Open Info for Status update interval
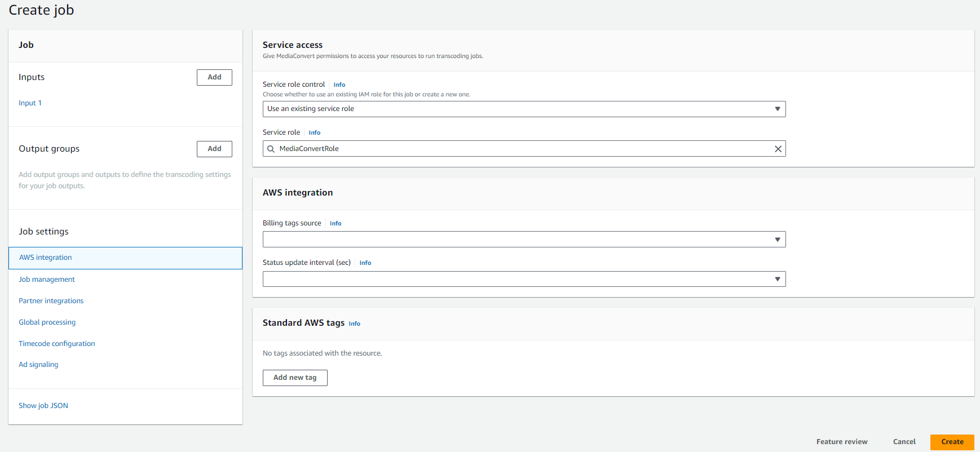The width and height of the screenshot is (980, 452). tap(365, 263)
